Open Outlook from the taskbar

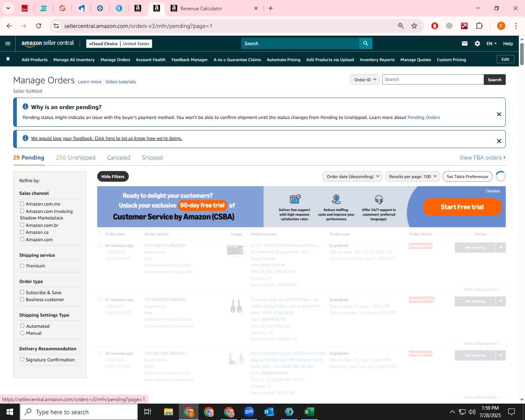(x=269, y=412)
